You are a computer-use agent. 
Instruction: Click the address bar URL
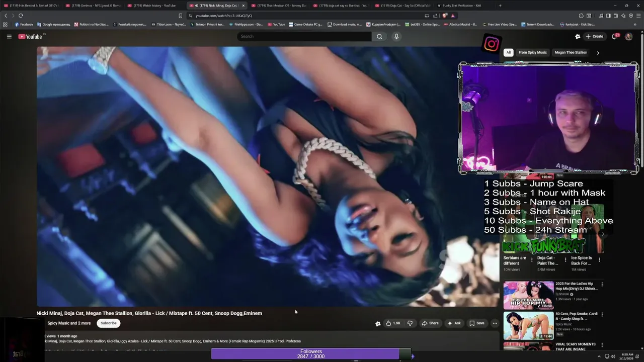click(x=224, y=16)
